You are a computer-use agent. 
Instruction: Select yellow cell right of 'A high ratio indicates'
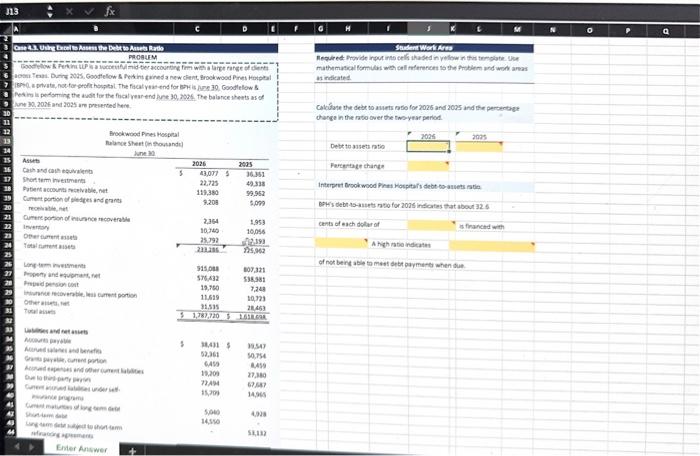pos(492,246)
